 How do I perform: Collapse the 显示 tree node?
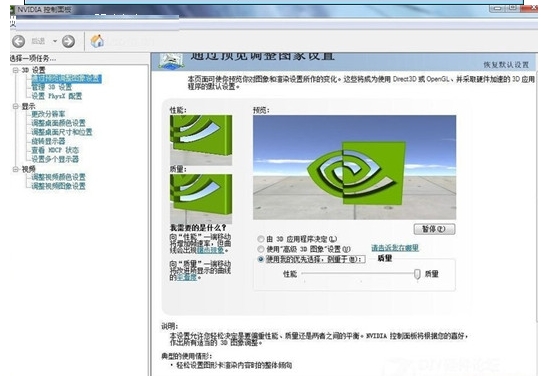16,106
